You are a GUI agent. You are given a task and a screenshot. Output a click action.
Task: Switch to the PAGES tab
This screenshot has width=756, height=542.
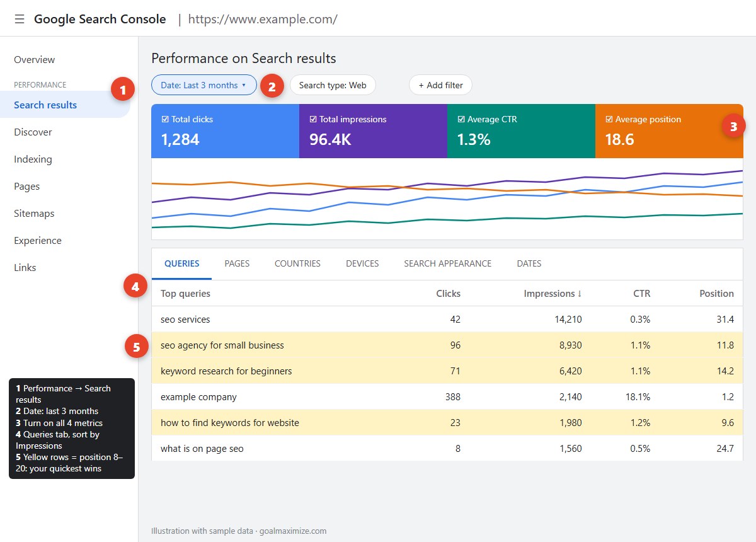click(x=237, y=263)
